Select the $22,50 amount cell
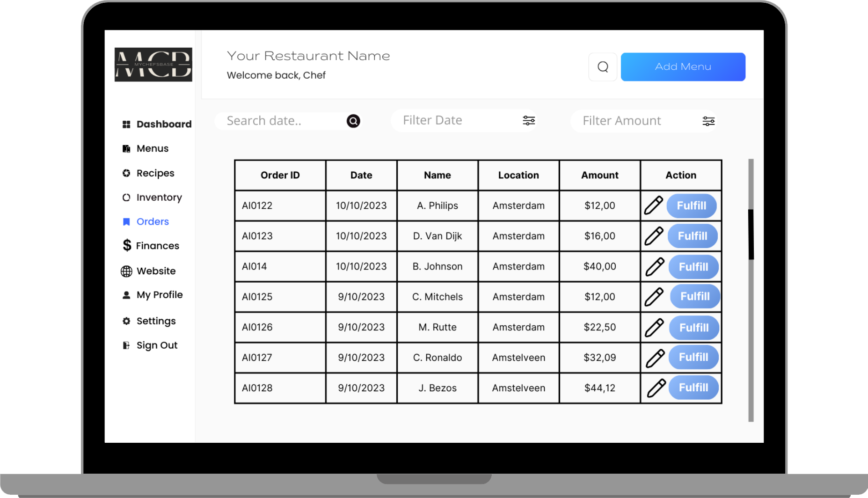 pos(600,327)
